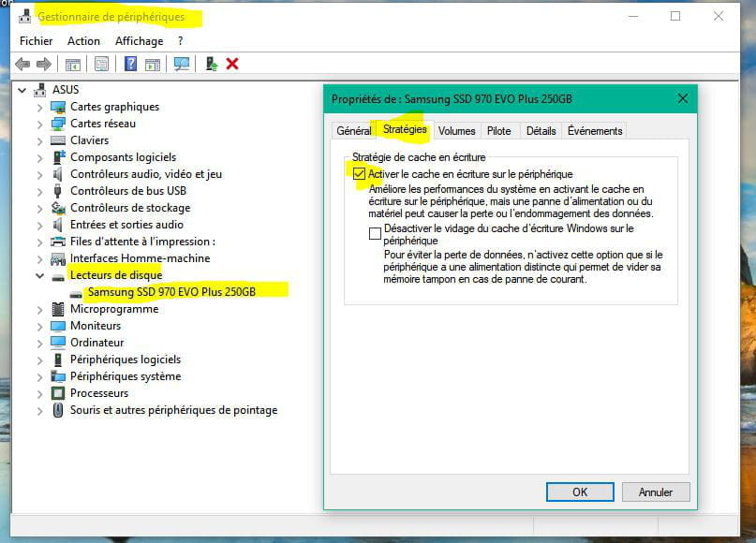Collapse the Lecteurs de disque node

[x=39, y=275]
